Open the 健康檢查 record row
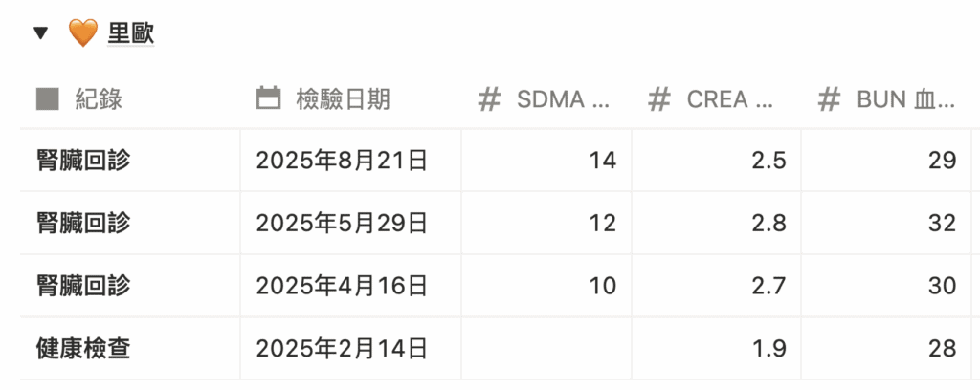Viewport: 980px width, 390px height. 81,349
